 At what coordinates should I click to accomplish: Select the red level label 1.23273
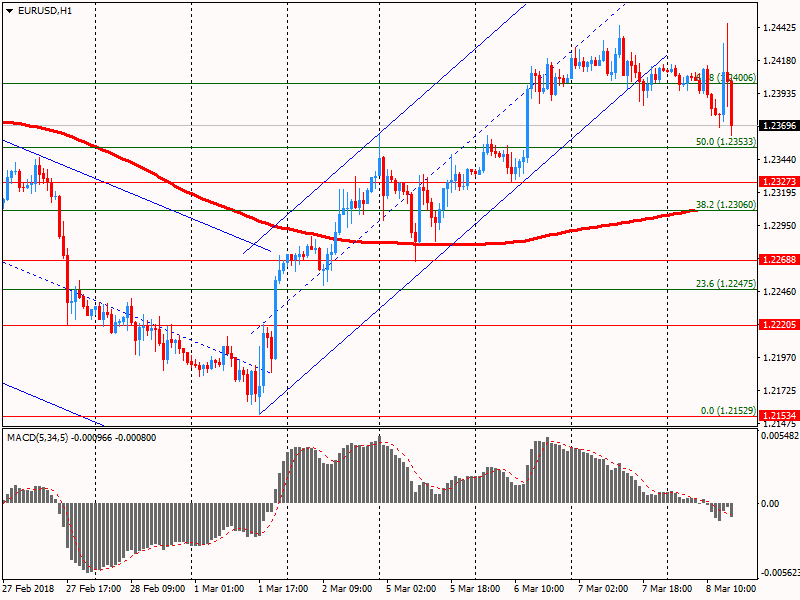pos(779,182)
